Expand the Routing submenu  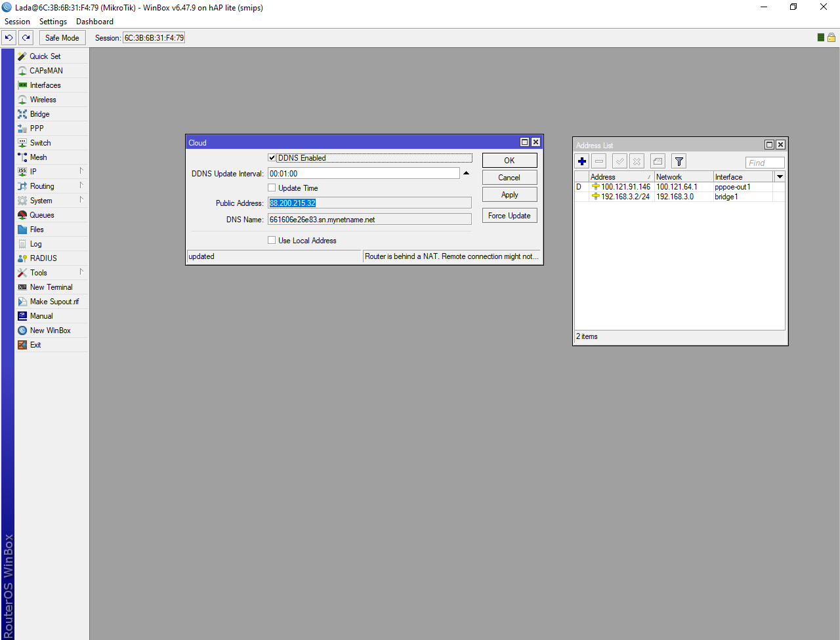coord(51,186)
